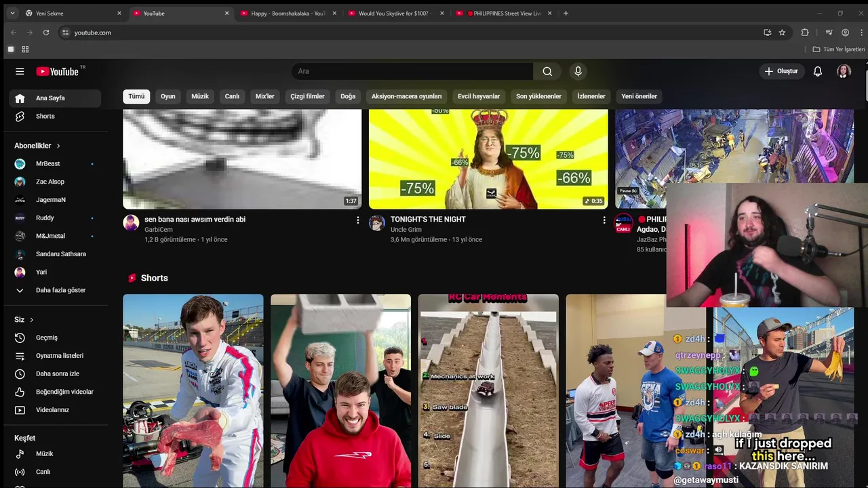Open JagermaN subscription channel
The height and width of the screenshot is (488, 868).
tap(55, 200)
